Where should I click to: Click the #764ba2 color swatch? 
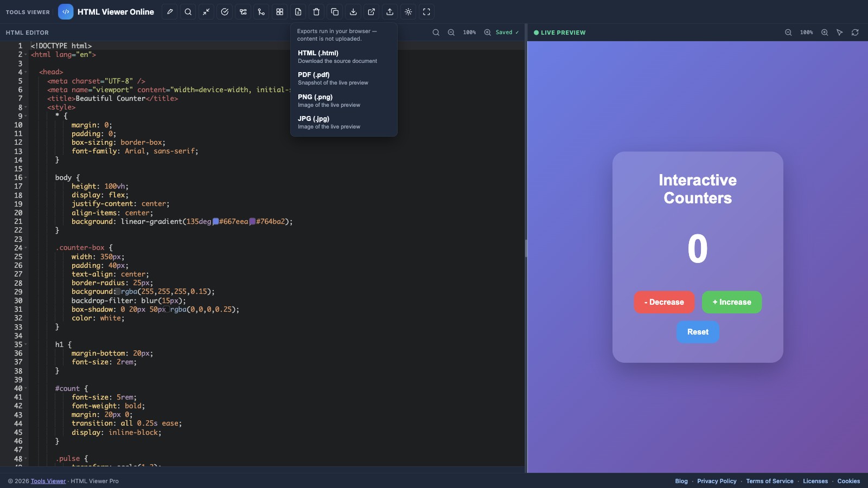[252, 221]
